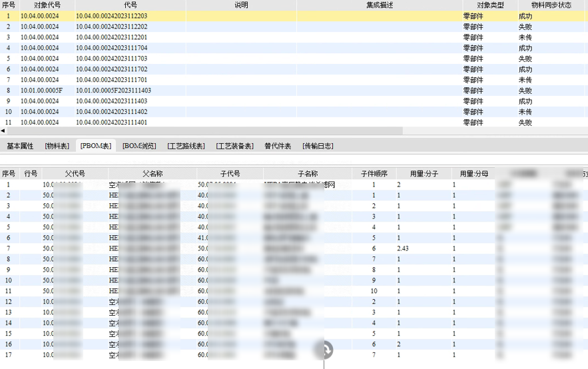Click the object code 10.01.00.0005F

[42, 91]
